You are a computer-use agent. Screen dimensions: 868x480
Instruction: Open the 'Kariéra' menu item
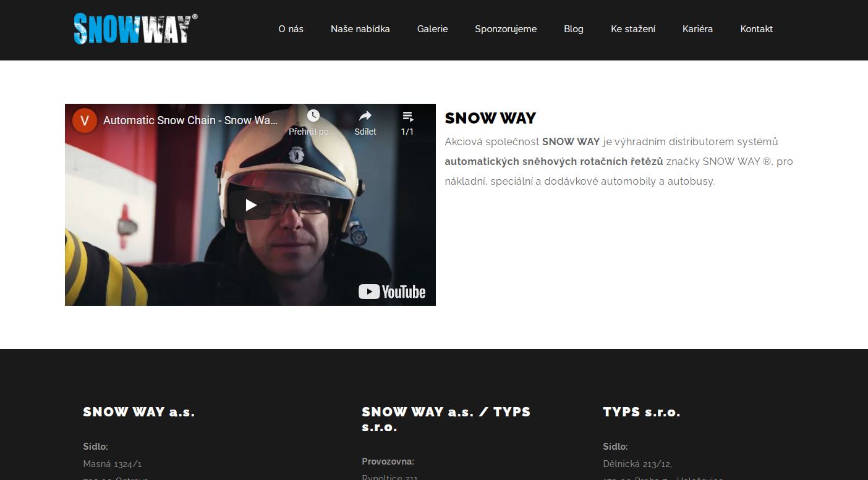coord(698,29)
